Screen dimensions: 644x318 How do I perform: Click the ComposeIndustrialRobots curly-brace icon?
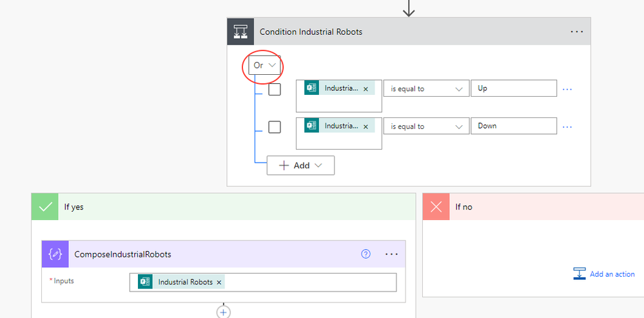tap(55, 254)
